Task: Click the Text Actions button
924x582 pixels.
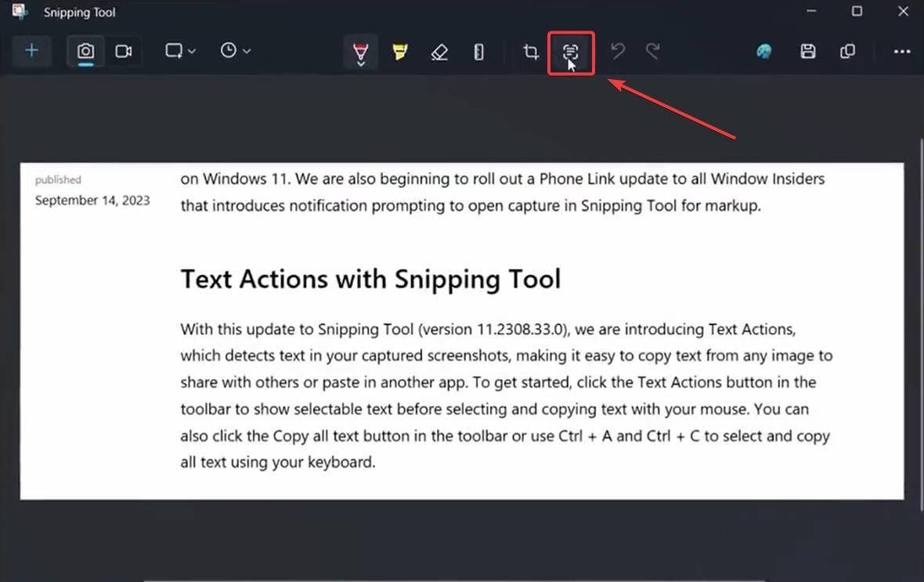Action: click(x=570, y=51)
